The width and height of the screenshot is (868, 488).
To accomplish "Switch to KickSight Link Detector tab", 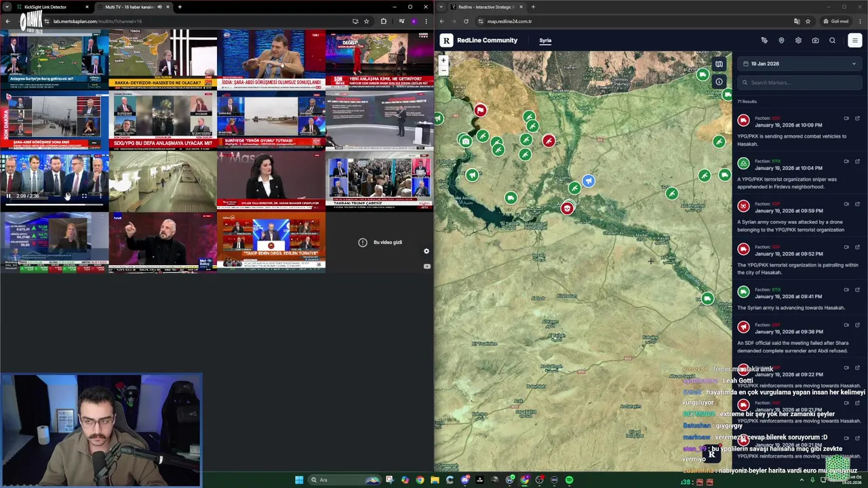I will (x=52, y=7).
